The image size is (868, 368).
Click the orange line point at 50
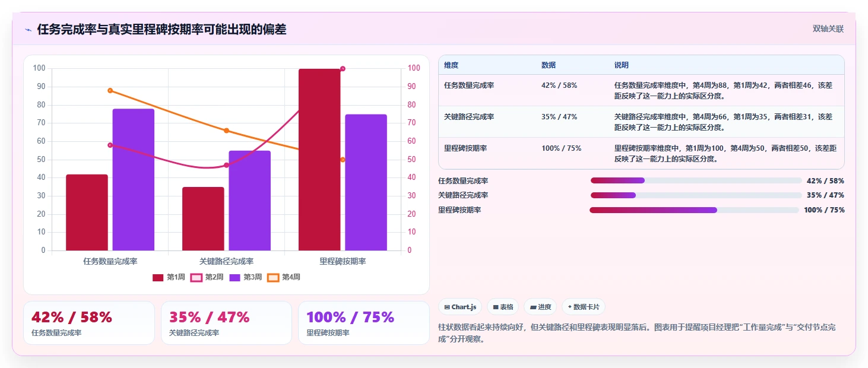pyautogui.click(x=343, y=160)
